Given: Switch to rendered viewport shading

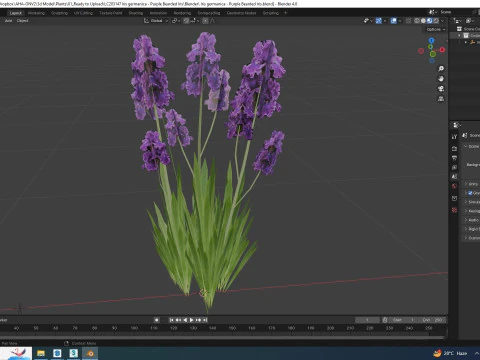Looking at the screenshot, I should 436,21.
